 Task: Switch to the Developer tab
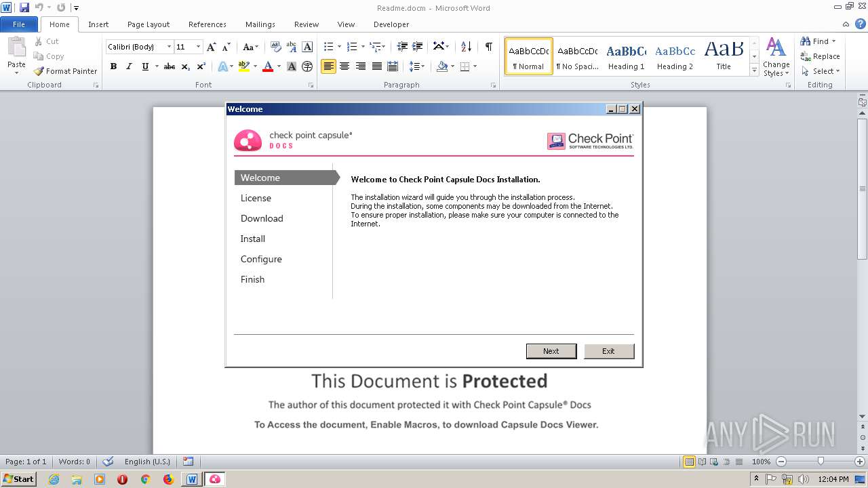(x=391, y=24)
